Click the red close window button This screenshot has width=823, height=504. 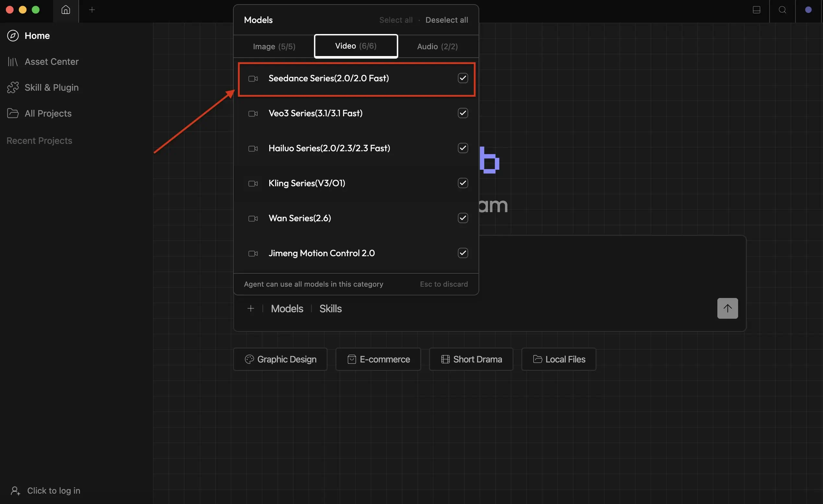point(10,10)
